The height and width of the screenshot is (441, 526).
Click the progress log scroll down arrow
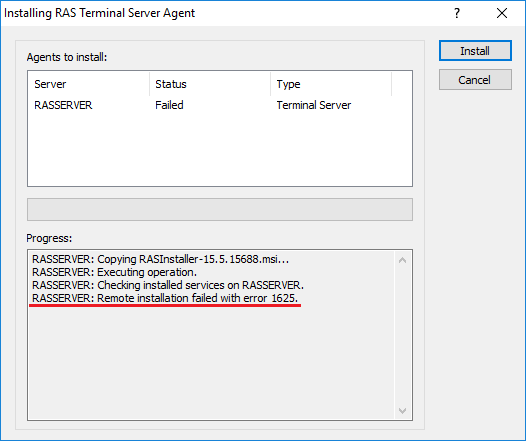coord(403,410)
